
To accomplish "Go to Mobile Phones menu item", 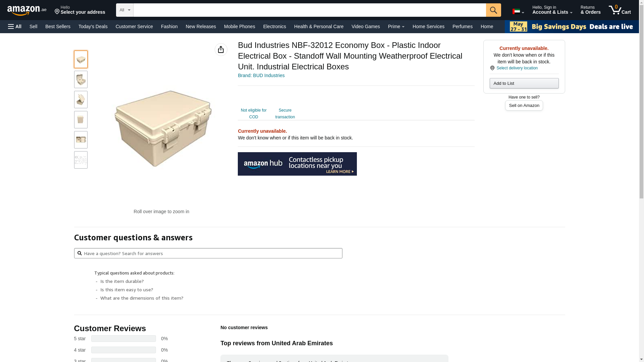I will [239, 26].
